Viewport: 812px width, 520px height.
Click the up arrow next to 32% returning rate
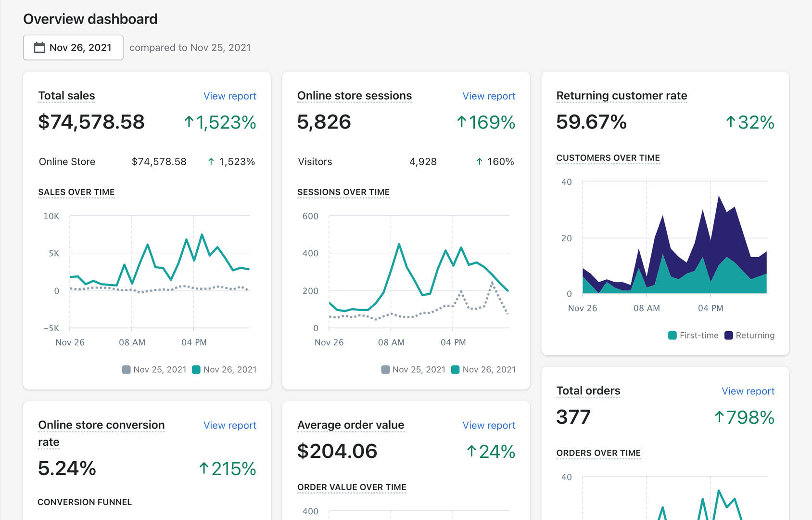730,122
